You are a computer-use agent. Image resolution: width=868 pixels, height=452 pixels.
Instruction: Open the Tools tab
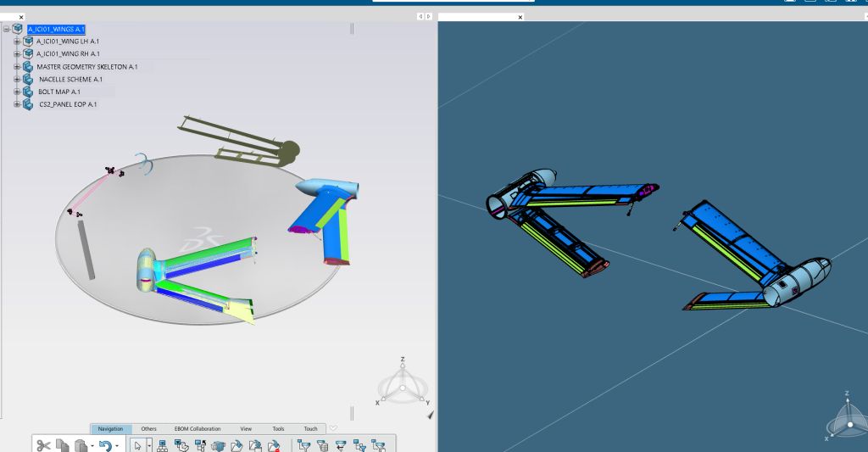(x=278, y=429)
